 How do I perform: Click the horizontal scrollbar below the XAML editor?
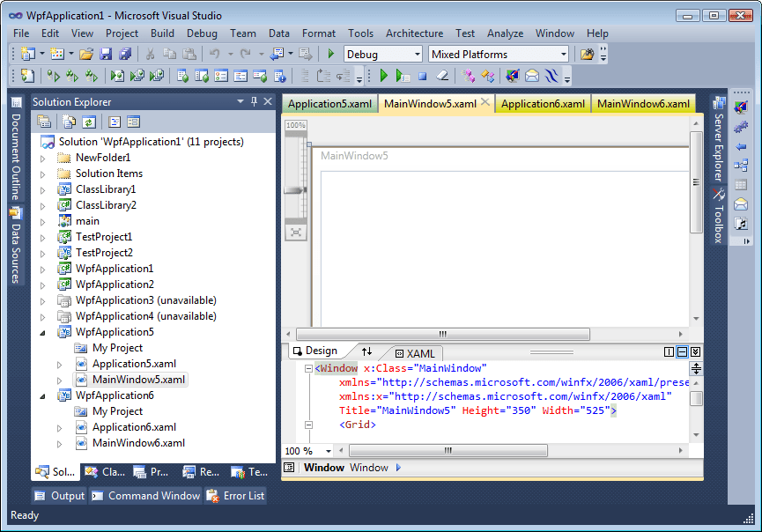pos(448,450)
